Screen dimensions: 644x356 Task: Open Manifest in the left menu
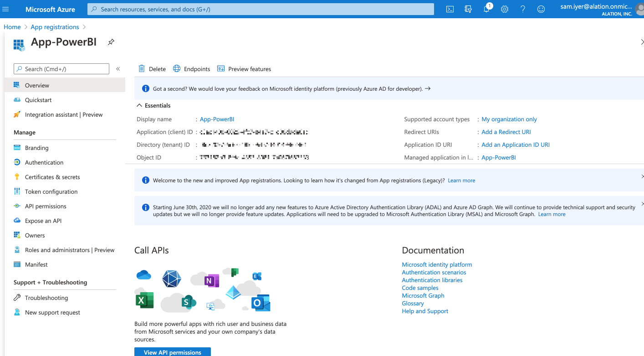pyautogui.click(x=65, y=264)
